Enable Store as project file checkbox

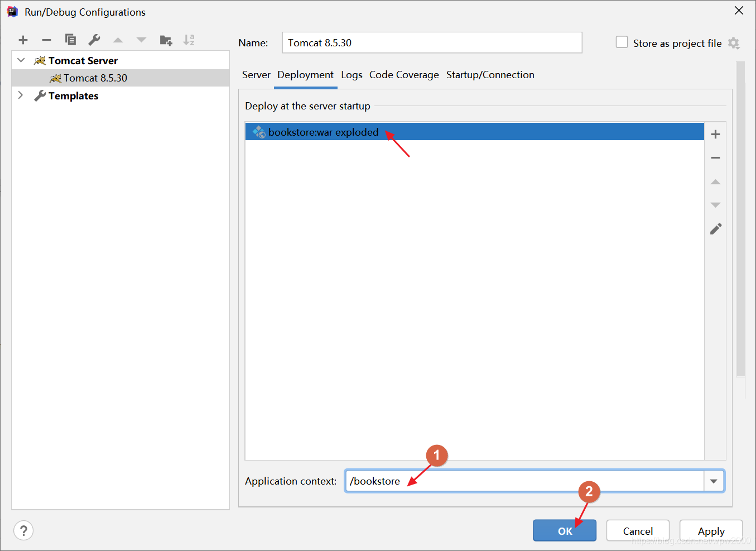pos(622,42)
